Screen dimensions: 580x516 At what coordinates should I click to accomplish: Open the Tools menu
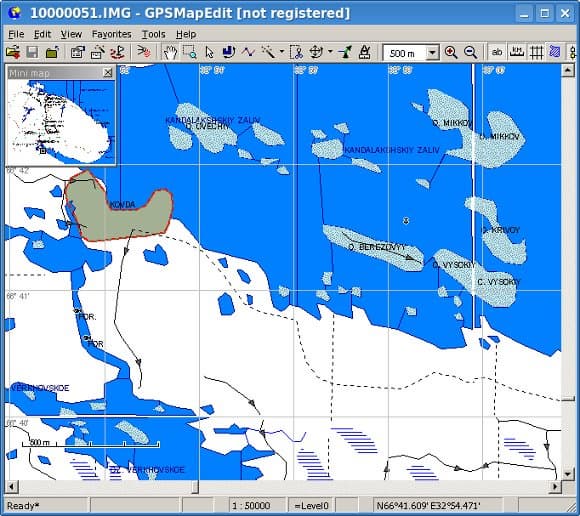pyautogui.click(x=154, y=34)
